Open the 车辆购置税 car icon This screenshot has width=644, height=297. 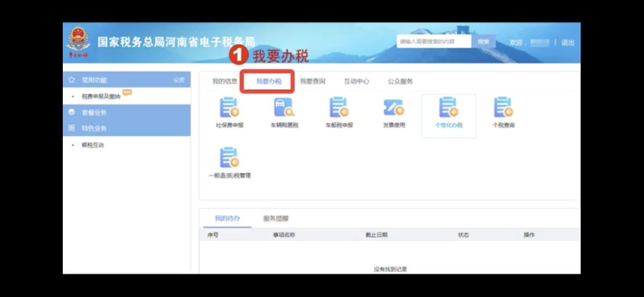tap(284, 107)
